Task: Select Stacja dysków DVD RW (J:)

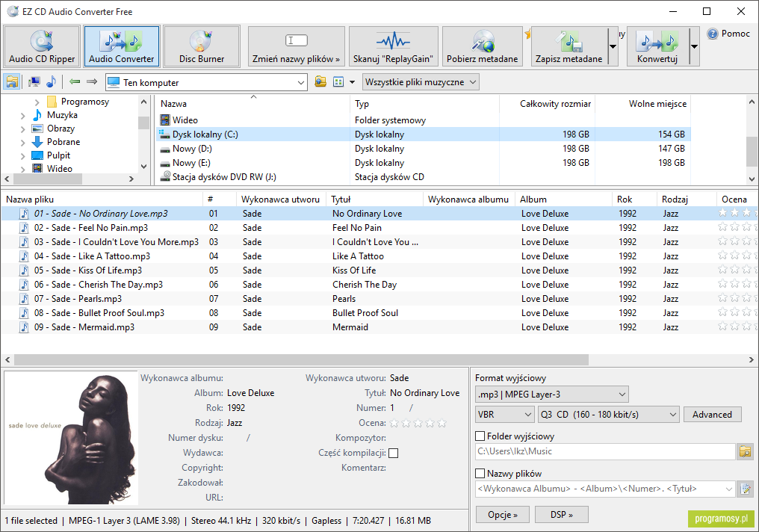Action: click(x=423, y=176)
